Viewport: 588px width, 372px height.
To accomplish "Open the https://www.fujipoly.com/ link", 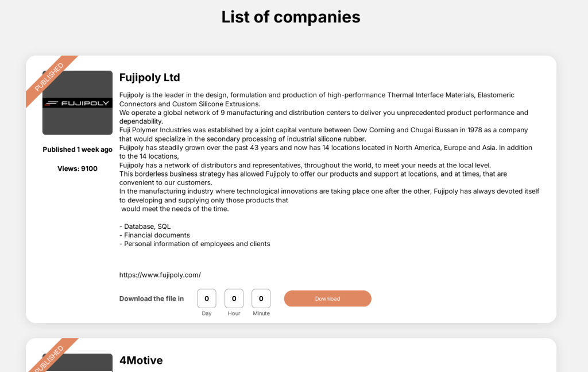I will pyautogui.click(x=160, y=275).
